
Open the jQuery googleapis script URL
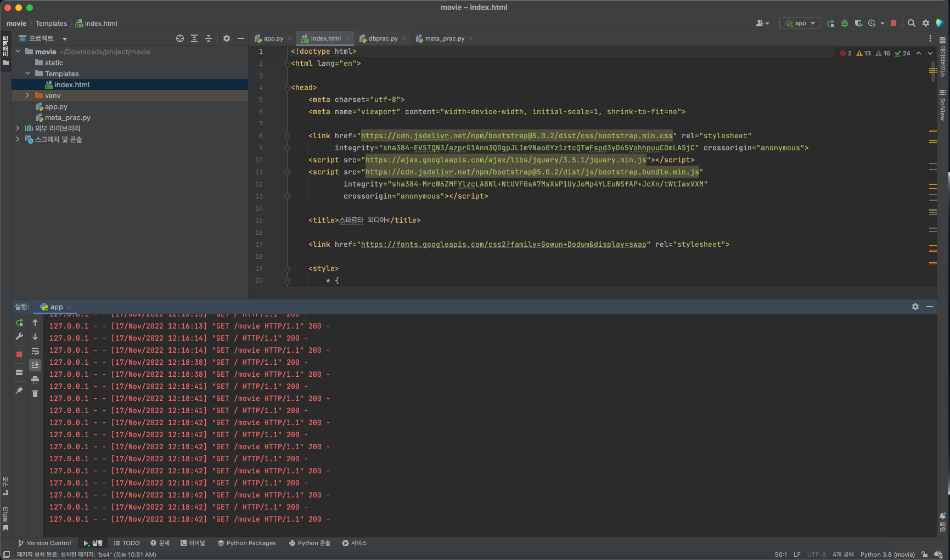pyautogui.click(x=506, y=160)
